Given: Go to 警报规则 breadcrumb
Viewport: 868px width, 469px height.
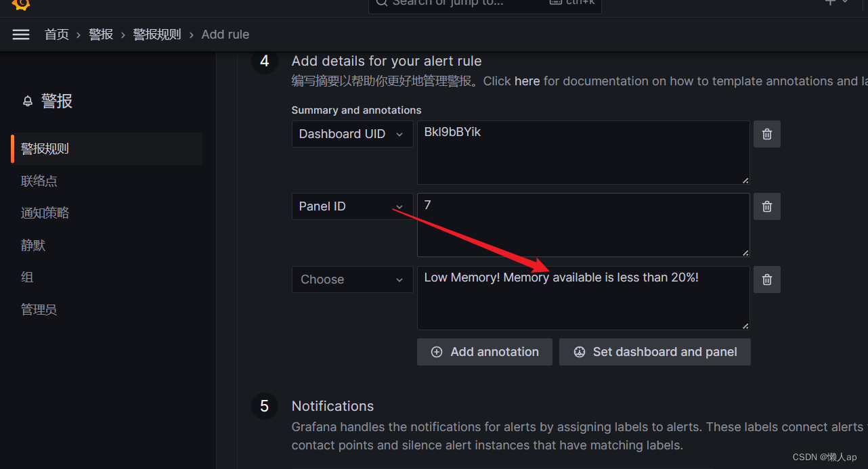Looking at the screenshot, I should [157, 35].
